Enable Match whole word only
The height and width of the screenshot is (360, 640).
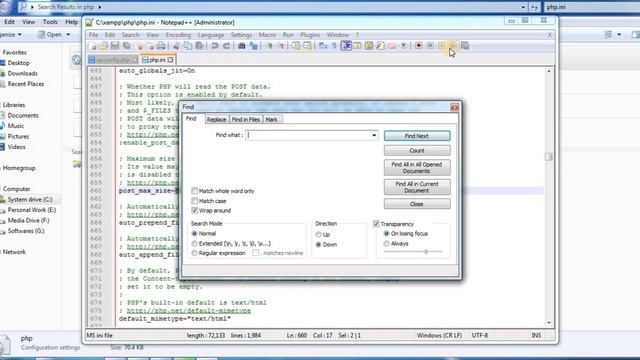click(x=195, y=191)
